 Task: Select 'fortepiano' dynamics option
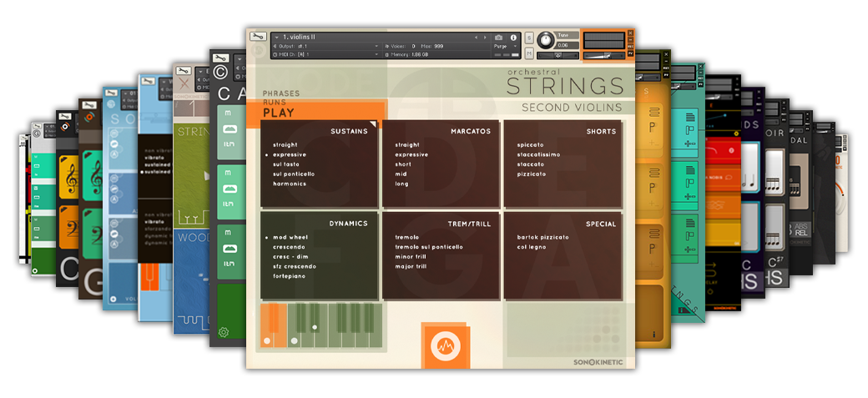[x=289, y=276]
